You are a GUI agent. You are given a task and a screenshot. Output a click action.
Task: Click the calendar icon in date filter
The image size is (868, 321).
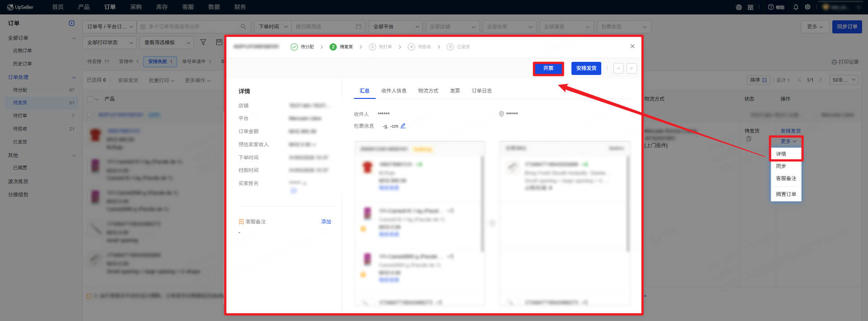pyautogui.click(x=359, y=27)
